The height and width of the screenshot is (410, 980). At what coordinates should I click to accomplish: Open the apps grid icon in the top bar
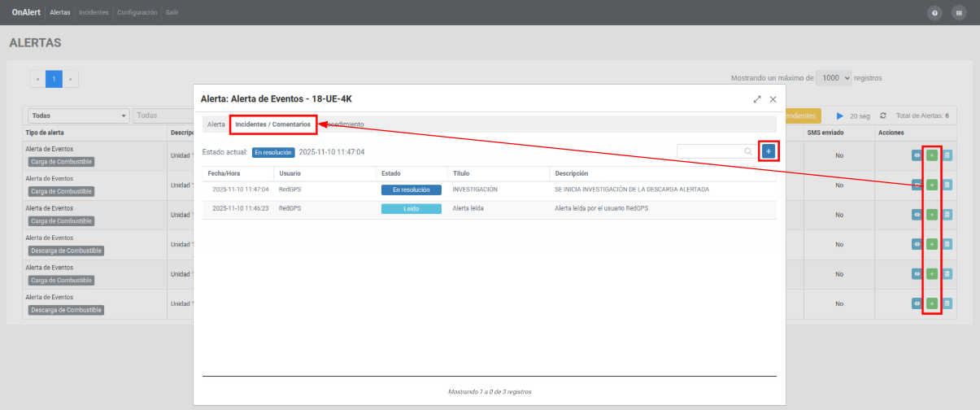(959, 13)
